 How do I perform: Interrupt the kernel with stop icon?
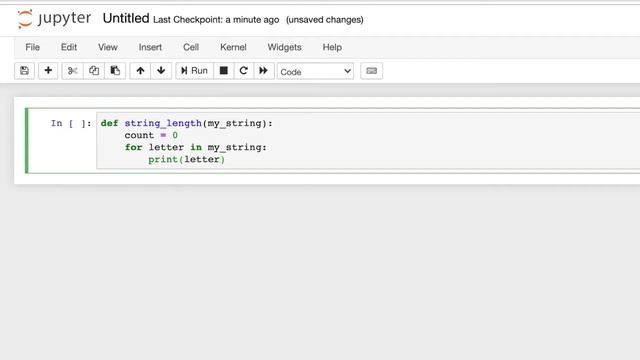click(224, 71)
